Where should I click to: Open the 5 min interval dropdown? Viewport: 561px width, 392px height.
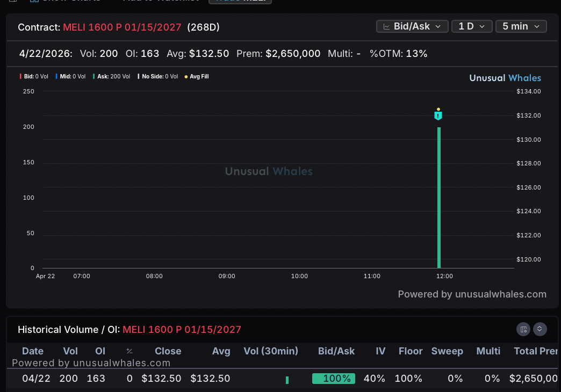pyautogui.click(x=521, y=26)
